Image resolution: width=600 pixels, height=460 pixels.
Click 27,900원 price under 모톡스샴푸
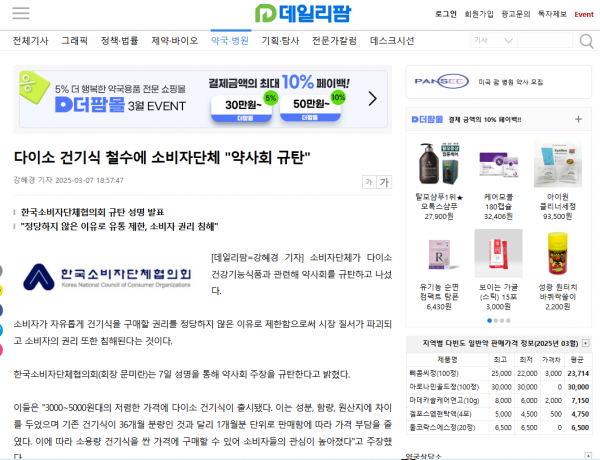pos(439,216)
